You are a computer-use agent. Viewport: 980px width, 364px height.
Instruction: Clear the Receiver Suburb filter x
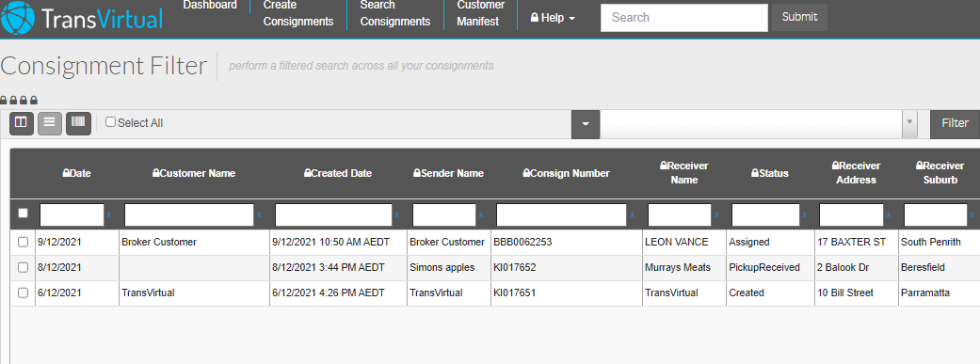point(972,214)
